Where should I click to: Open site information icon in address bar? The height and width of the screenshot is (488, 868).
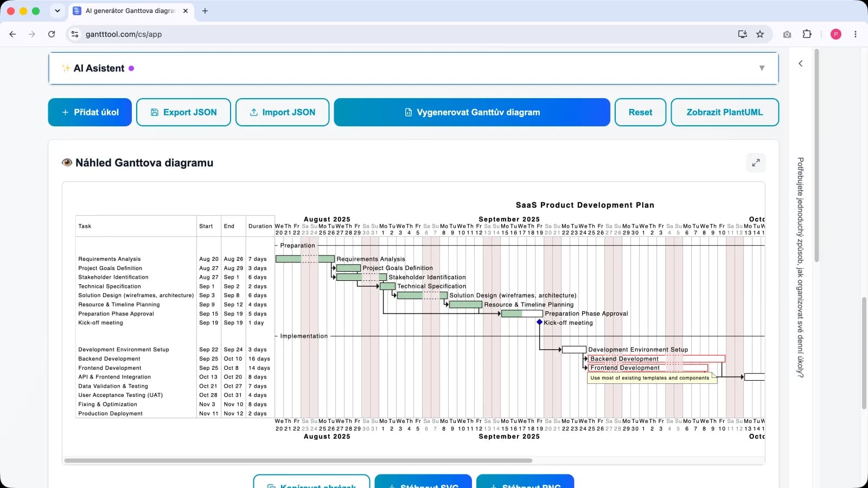75,34
